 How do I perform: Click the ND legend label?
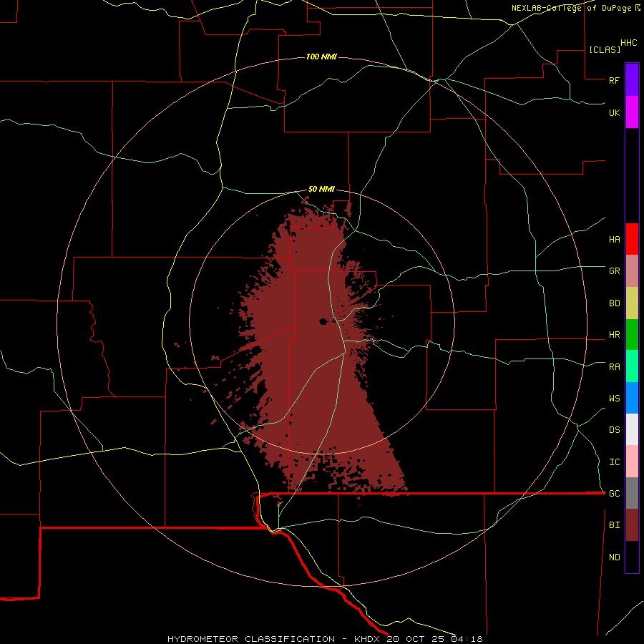pyautogui.click(x=614, y=557)
